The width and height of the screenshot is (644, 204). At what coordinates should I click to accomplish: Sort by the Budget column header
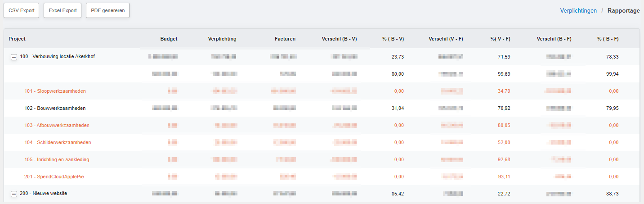tap(169, 39)
